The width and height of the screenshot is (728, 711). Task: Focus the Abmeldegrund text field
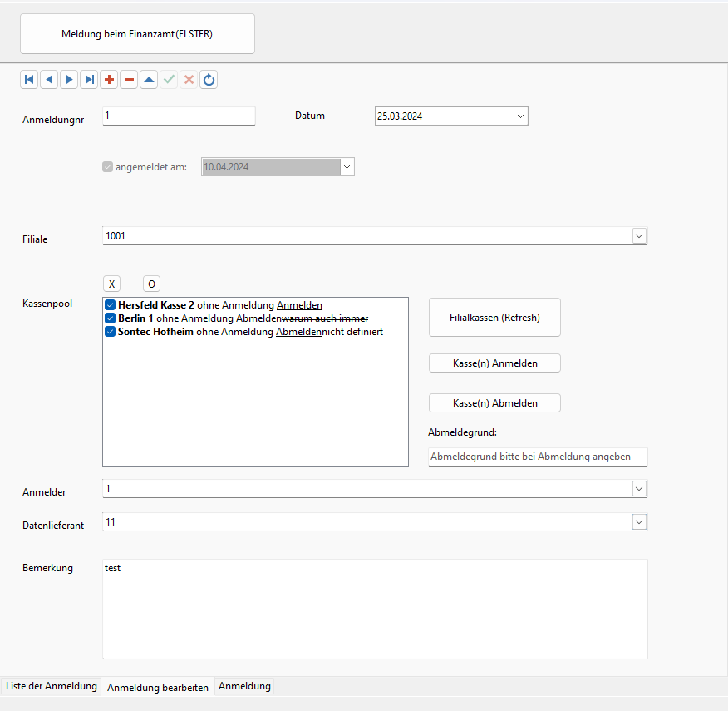pyautogui.click(x=538, y=457)
